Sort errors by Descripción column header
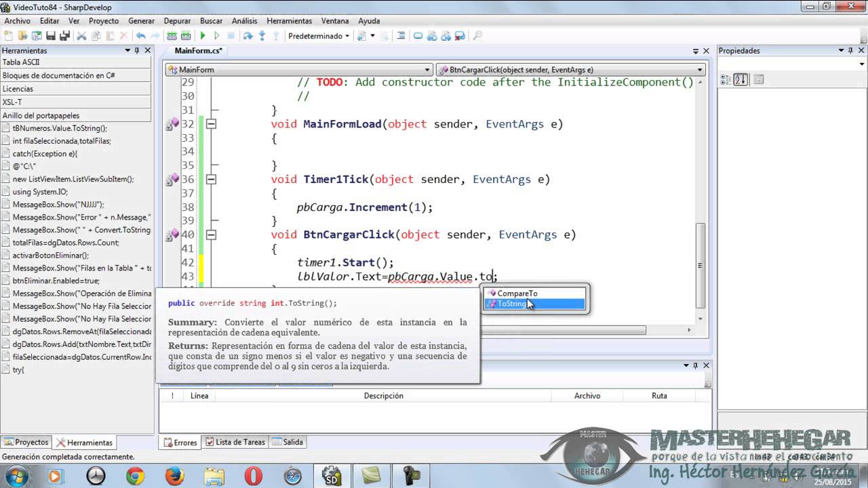The image size is (868, 488). coord(383,396)
